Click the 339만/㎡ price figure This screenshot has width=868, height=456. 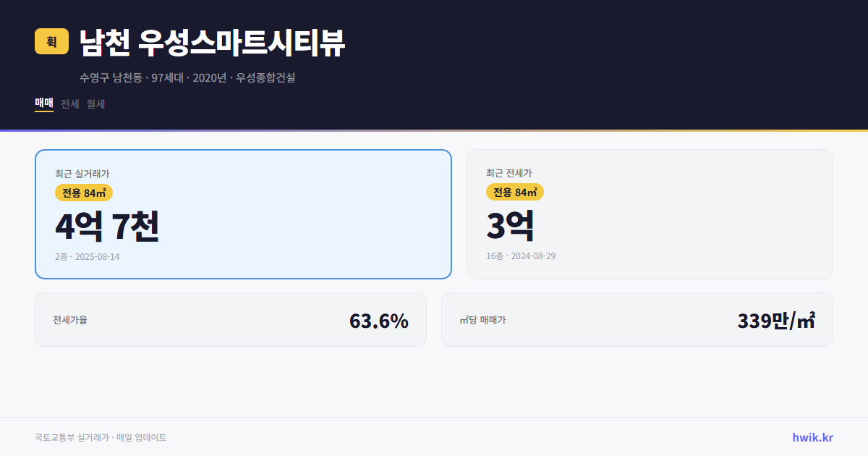(x=776, y=318)
